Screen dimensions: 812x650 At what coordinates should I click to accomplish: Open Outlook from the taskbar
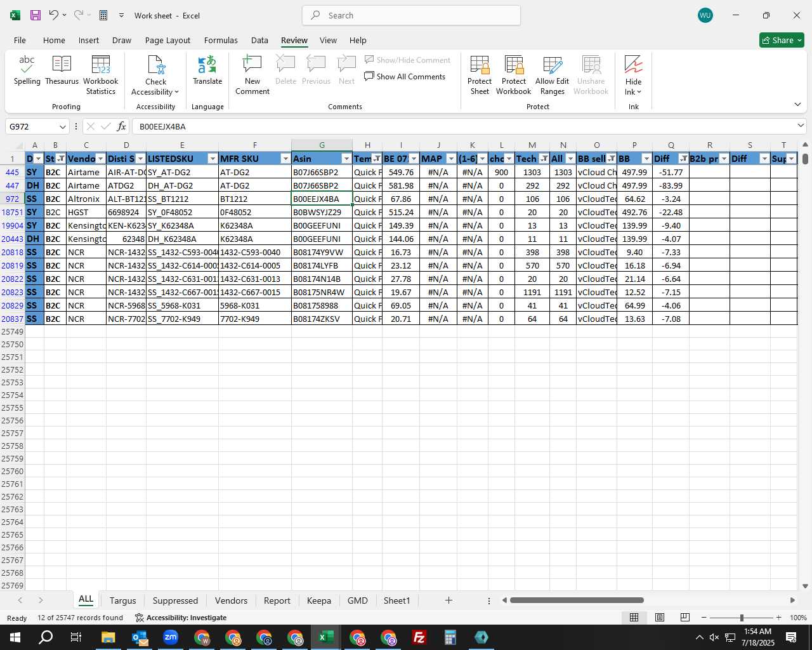point(140,637)
